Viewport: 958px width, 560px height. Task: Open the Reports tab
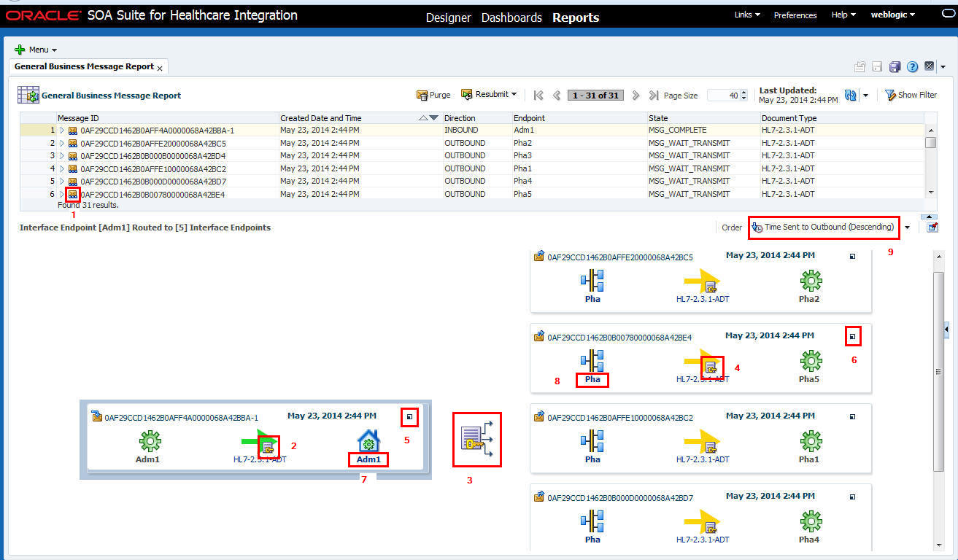[x=576, y=17]
